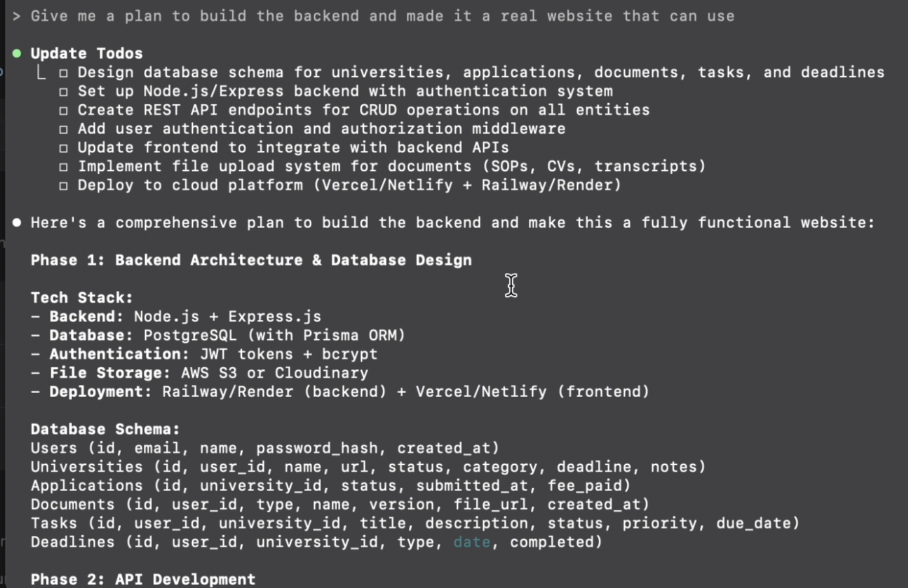Check the Deploy to cloud platform todo
The image size is (908, 588).
pos(63,185)
